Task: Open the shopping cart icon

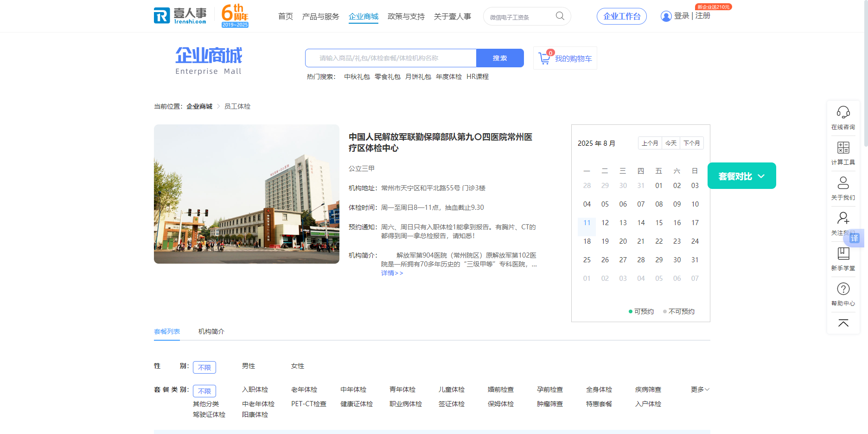Action: 544,58
